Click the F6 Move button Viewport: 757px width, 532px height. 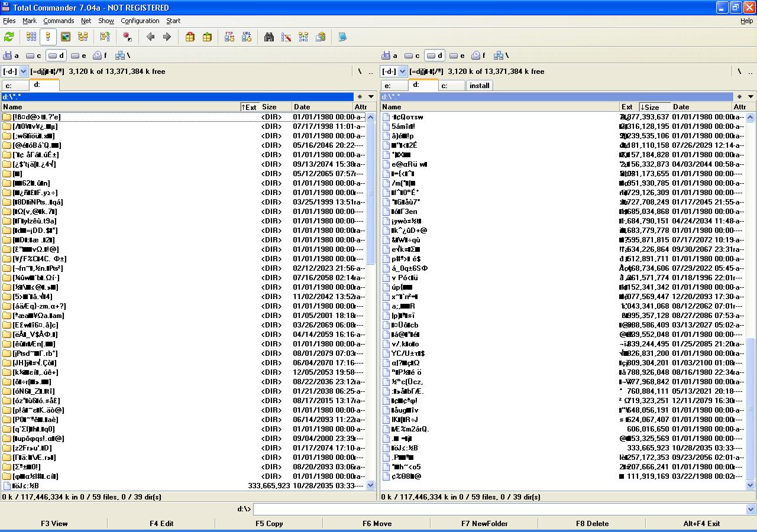coord(377,523)
